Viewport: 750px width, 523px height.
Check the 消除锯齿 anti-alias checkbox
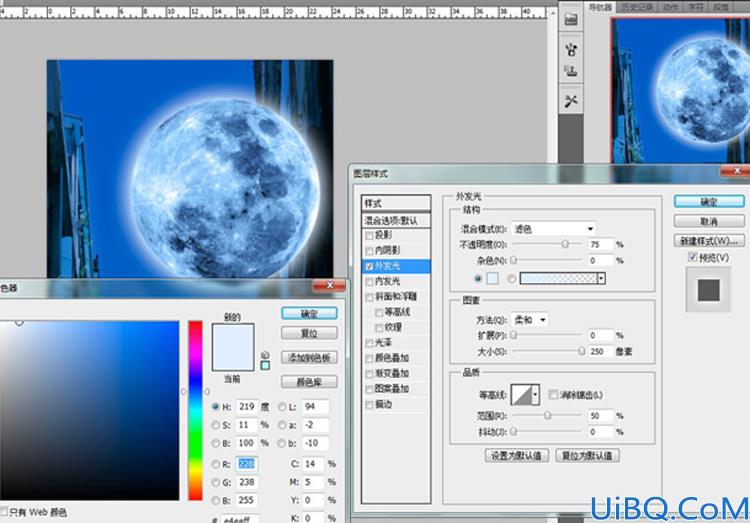coord(553,395)
